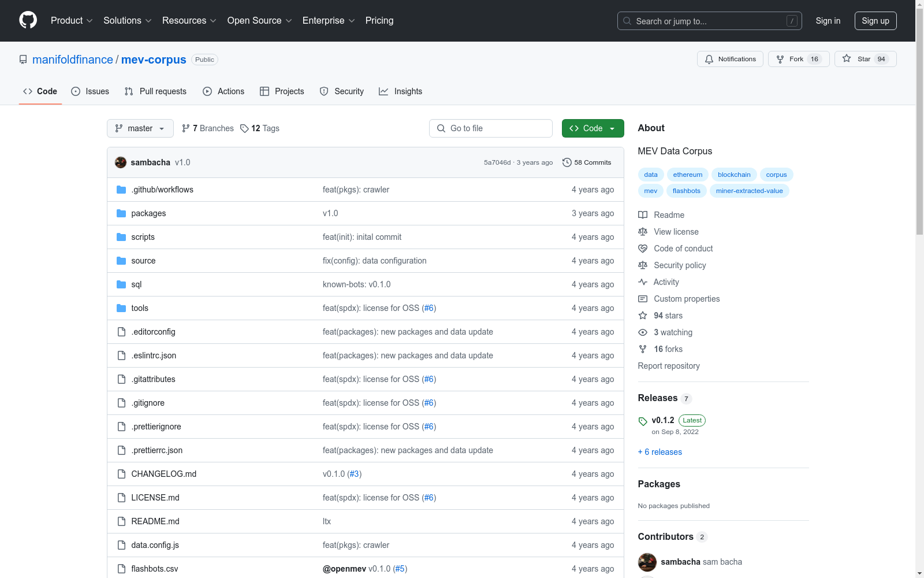The height and width of the screenshot is (578, 924).
Task: Expand the Resources menu
Action: [189, 21]
